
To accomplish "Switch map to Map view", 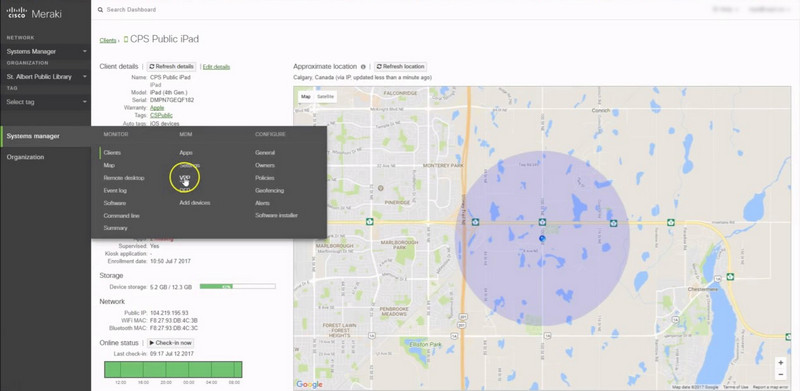I will point(306,96).
